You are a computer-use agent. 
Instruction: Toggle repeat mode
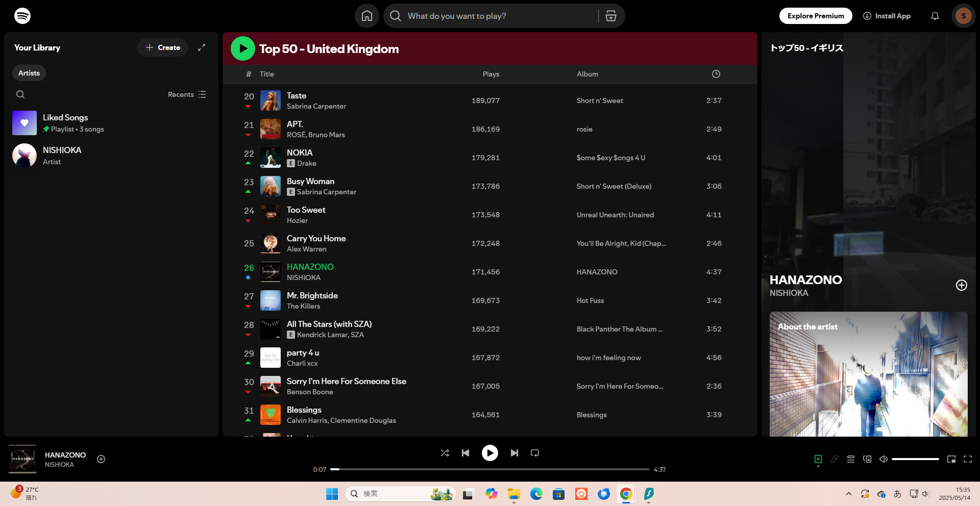click(x=535, y=453)
